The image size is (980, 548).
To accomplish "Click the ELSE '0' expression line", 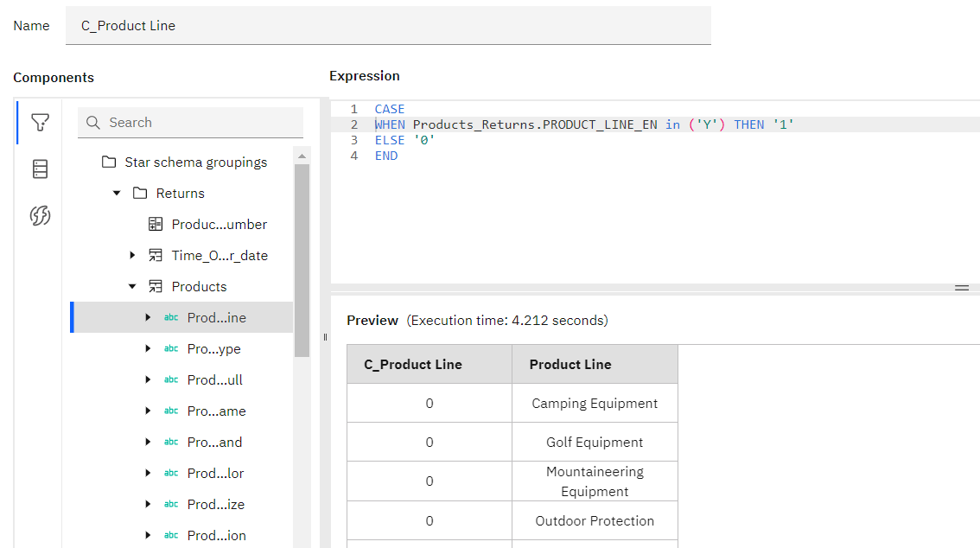I will [x=405, y=140].
